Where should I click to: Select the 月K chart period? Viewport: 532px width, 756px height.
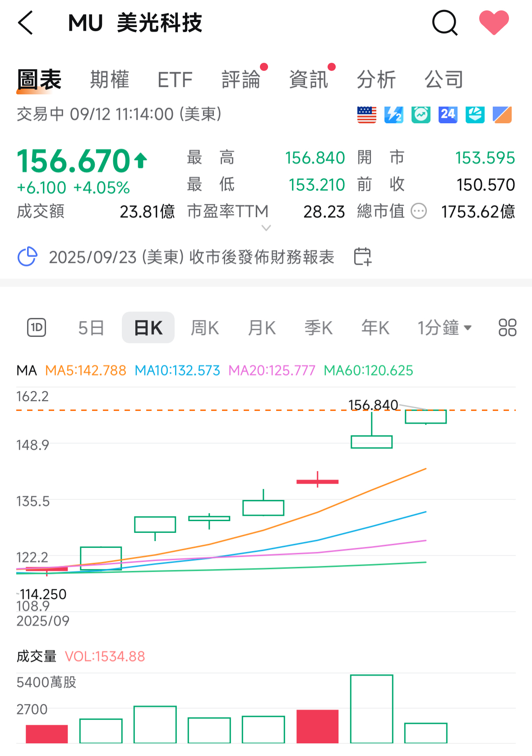pos(262,327)
